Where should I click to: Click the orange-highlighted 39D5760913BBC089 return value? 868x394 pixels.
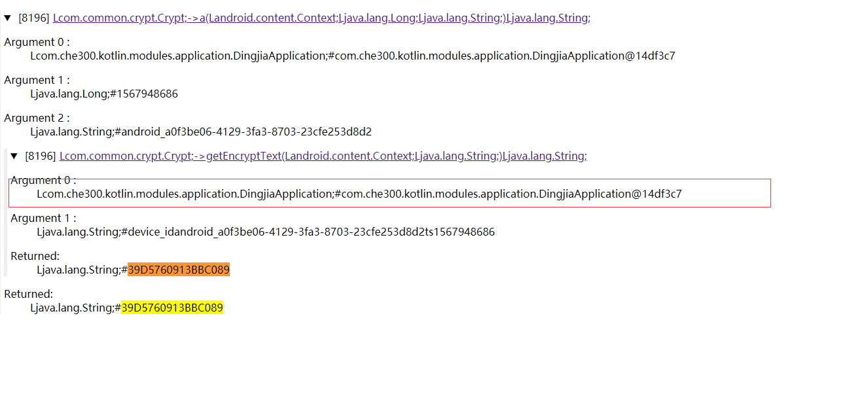click(x=179, y=270)
